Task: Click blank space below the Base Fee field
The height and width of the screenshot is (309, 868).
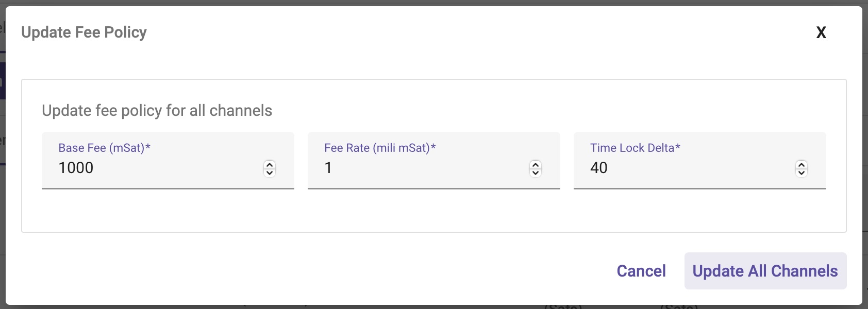Action: pyautogui.click(x=168, y=211)
